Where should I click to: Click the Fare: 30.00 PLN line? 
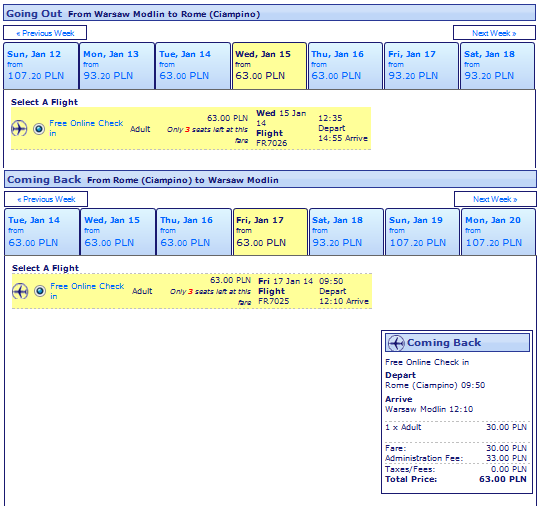coord(456,448)
